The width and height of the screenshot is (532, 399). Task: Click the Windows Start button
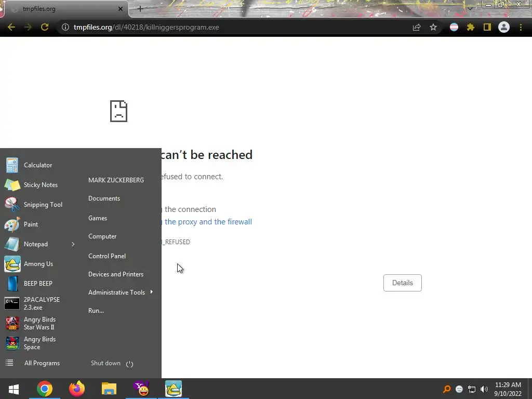point(14,389)
